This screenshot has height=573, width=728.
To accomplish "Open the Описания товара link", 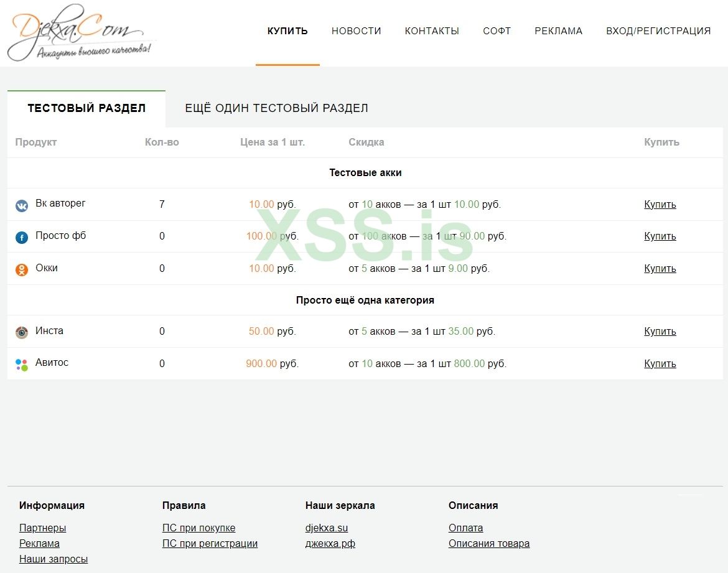I will 489,543.
